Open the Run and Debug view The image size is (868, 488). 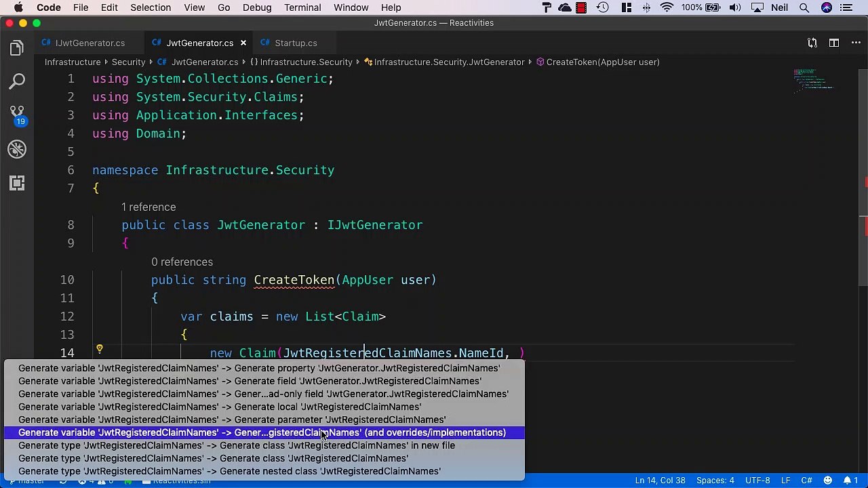click(x=17, y=149)
